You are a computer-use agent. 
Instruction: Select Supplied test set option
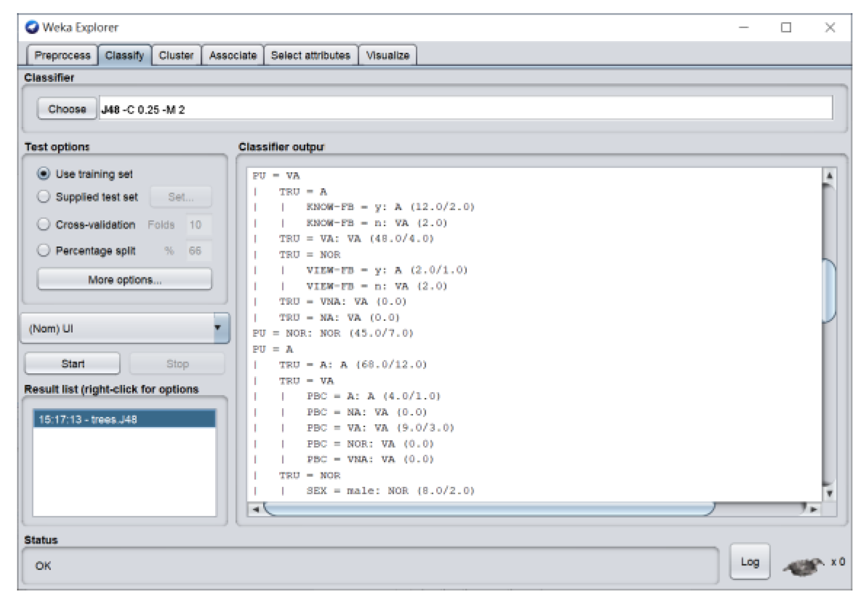87,197
